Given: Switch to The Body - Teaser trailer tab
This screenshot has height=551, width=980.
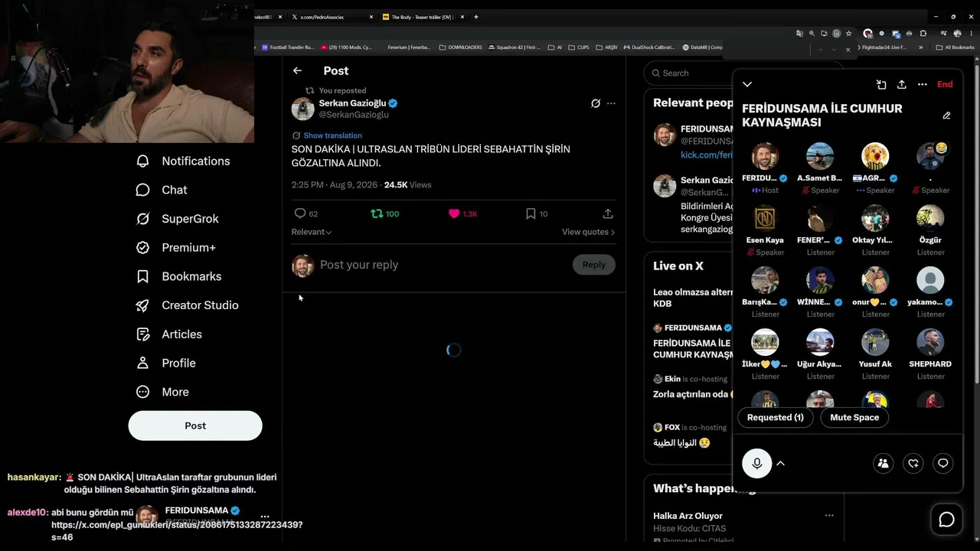Looking at the screenshot, I should (x=423, y=17).
